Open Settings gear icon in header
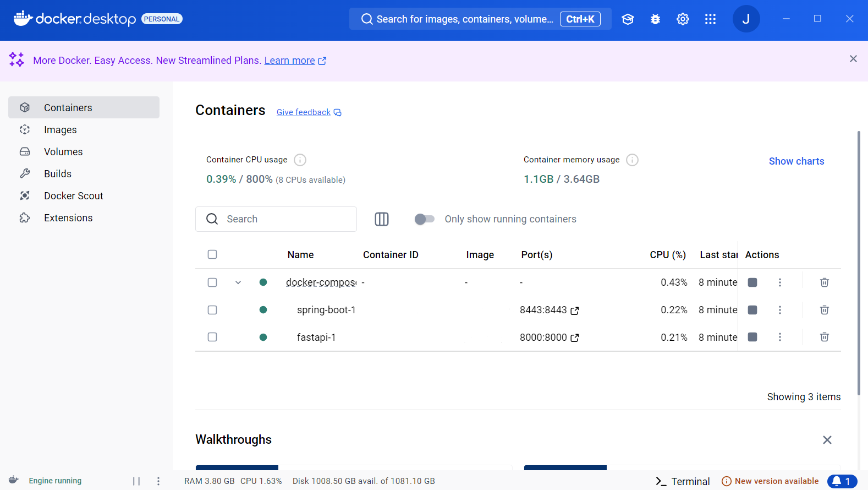The image size is (868, 490). point(683,19)
